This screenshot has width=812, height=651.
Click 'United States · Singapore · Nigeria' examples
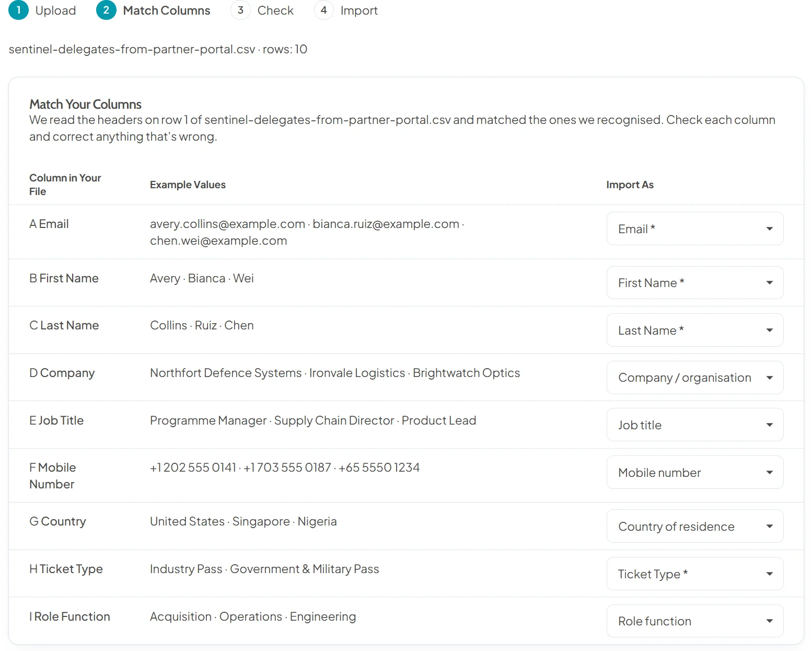click(243, 521)
